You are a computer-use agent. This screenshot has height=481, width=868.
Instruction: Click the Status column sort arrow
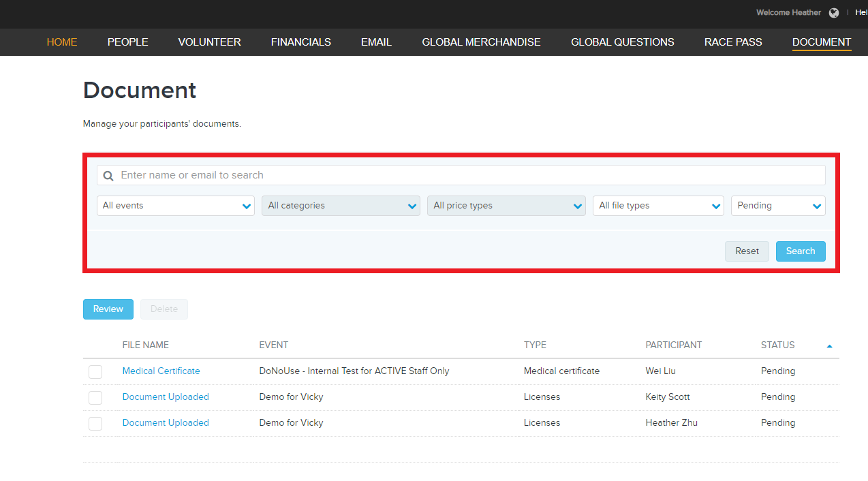[x=829, y=346]
